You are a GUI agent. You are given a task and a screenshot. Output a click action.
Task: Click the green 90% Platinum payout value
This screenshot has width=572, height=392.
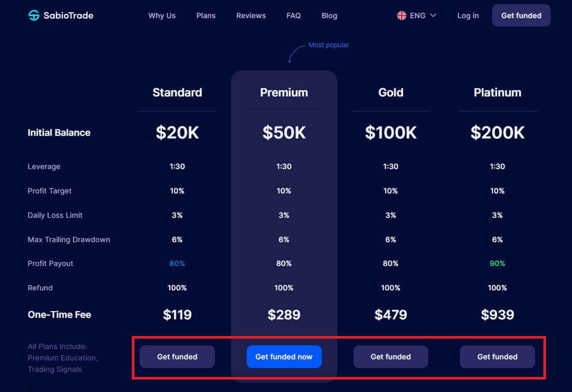point(497,263)
